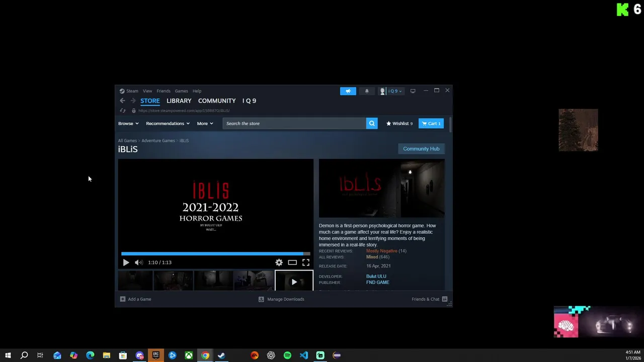644x362 pixels.
Task: Open the View menu
Action: pyautogui.click(x=147, y=91)
